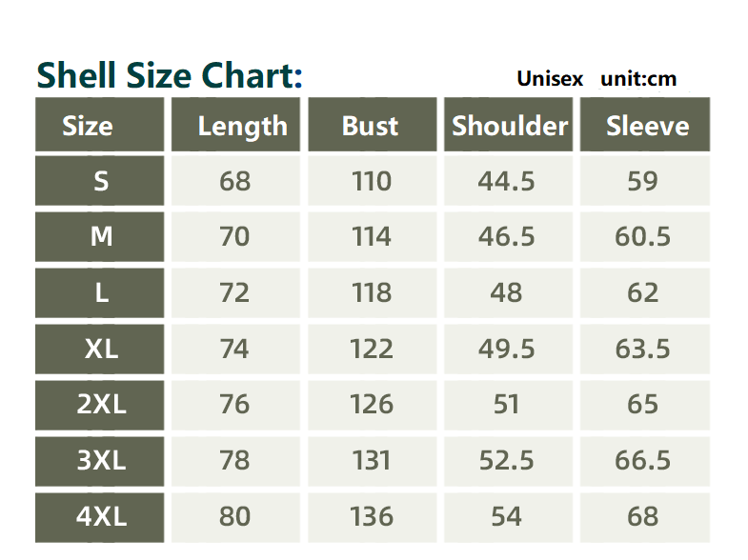Click the Unisex label
748x560 pixels.
pyautogui.click(x=550, y=79)
